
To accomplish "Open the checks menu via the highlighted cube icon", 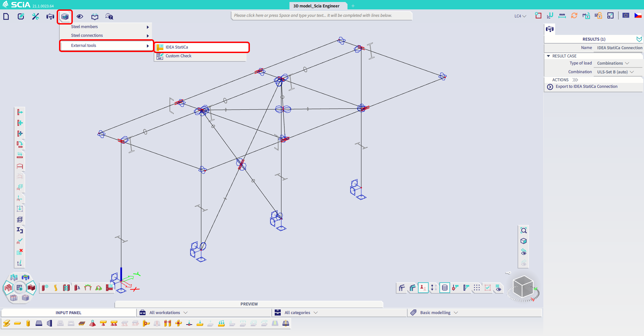I will (65, 16).
